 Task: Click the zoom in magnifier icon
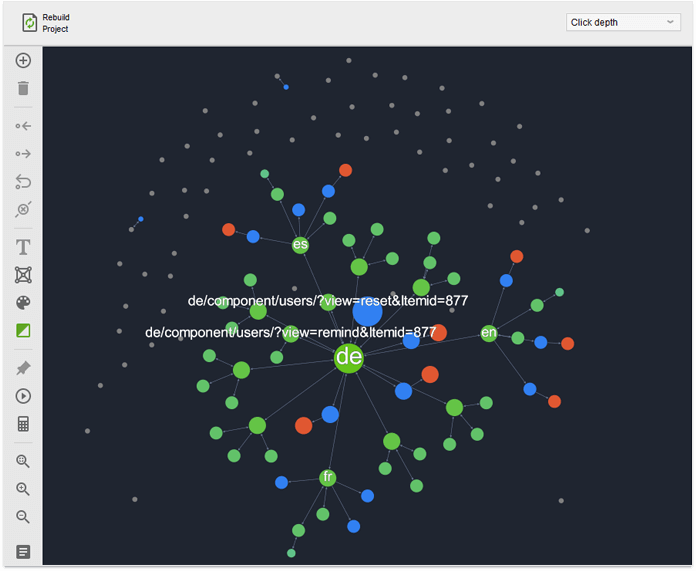click(x=23, y=489)
